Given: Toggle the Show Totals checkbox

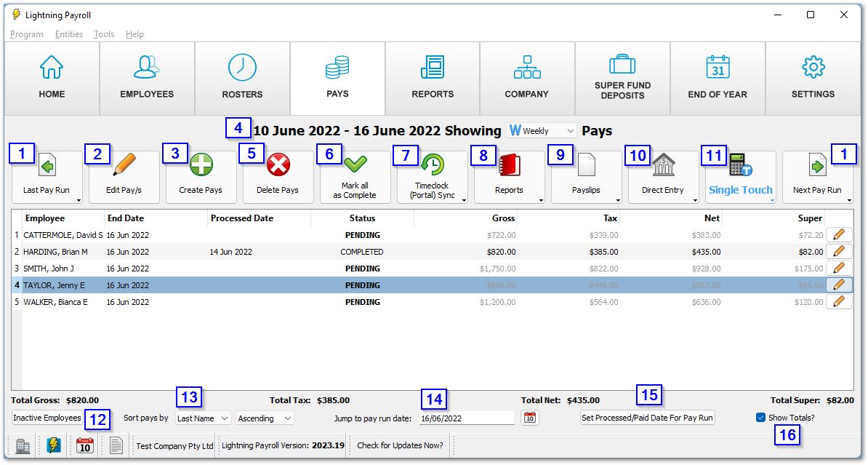Looking at the screenshot, I should 760,418.
